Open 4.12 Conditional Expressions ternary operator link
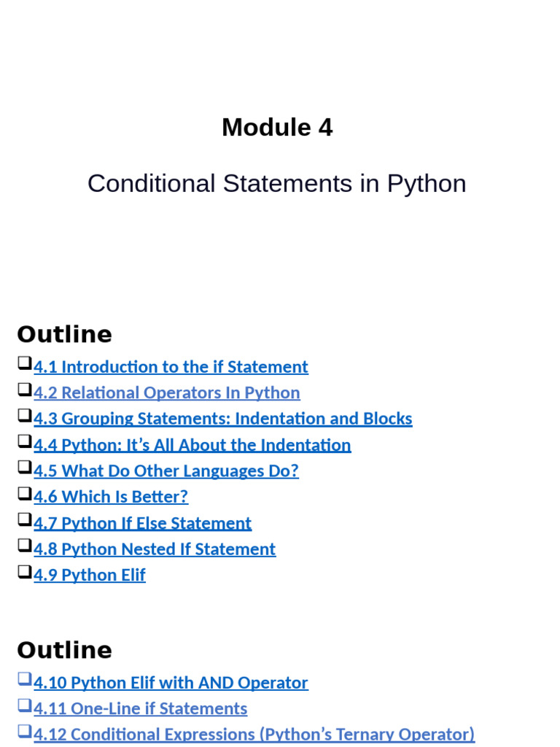The image size is (560, 747). [254, 735]
